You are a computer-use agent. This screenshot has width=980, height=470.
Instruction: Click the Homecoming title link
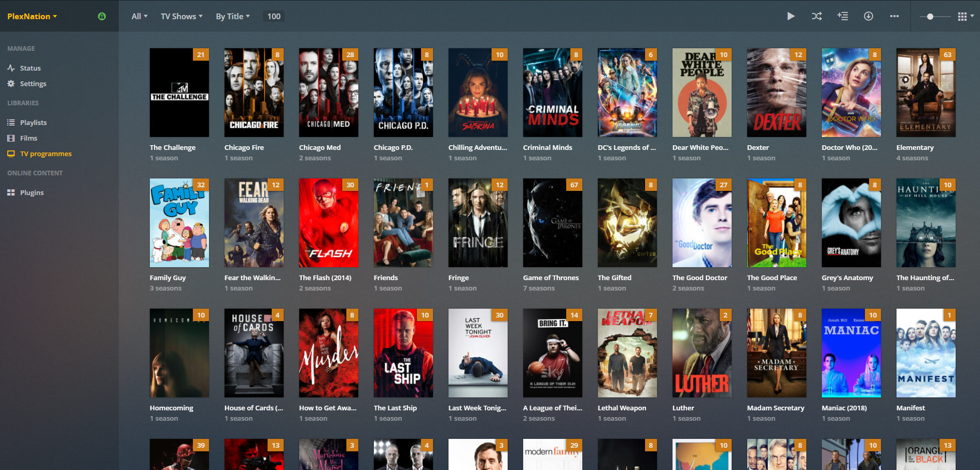pos(171,408)
